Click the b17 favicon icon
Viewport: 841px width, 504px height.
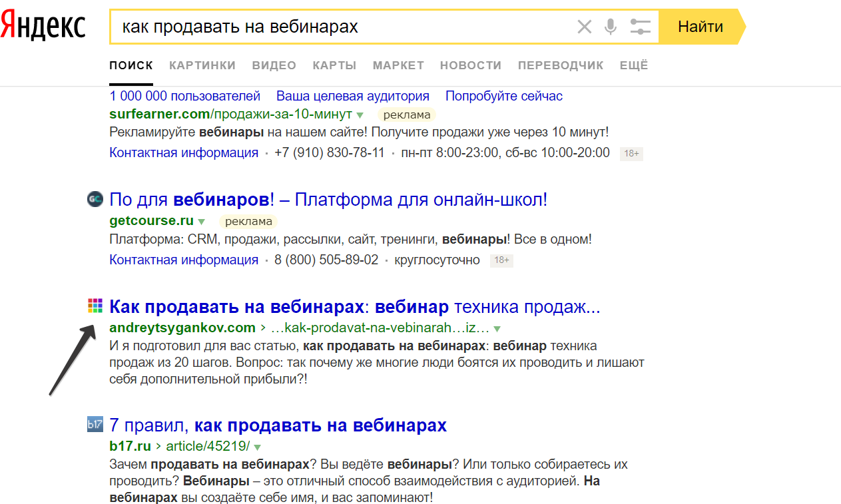pos(95,424)
